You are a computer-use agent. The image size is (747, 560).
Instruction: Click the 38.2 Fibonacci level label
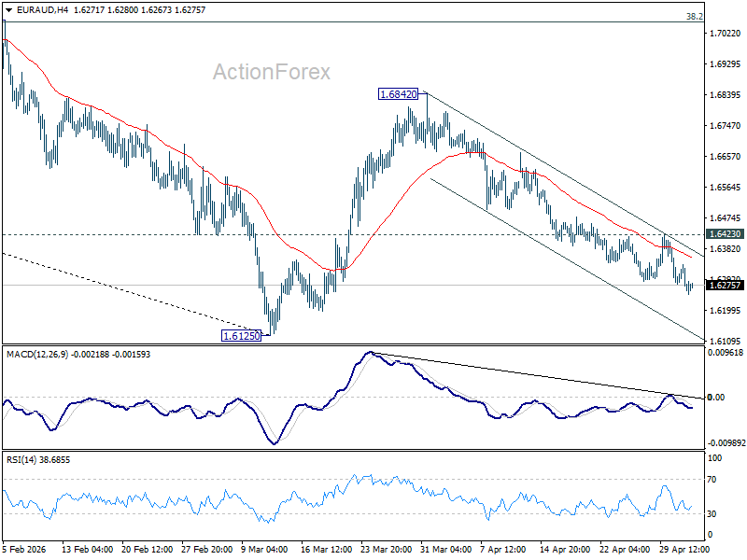coord(694,17)
